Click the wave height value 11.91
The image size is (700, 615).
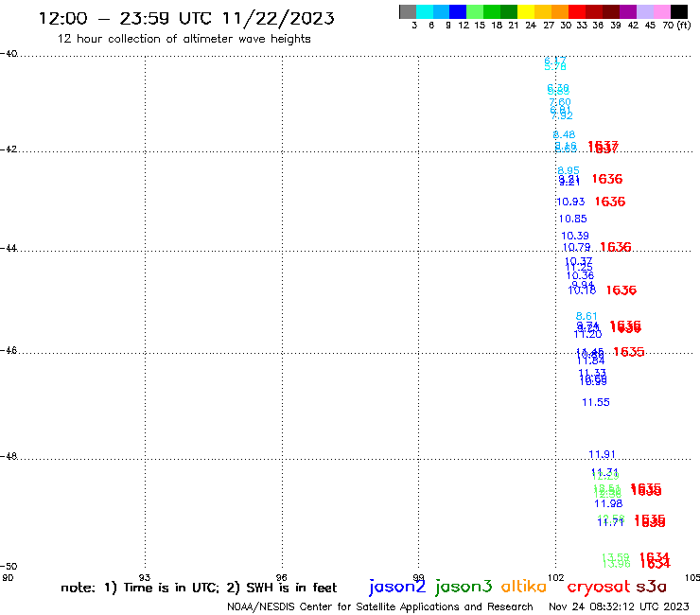602,455
